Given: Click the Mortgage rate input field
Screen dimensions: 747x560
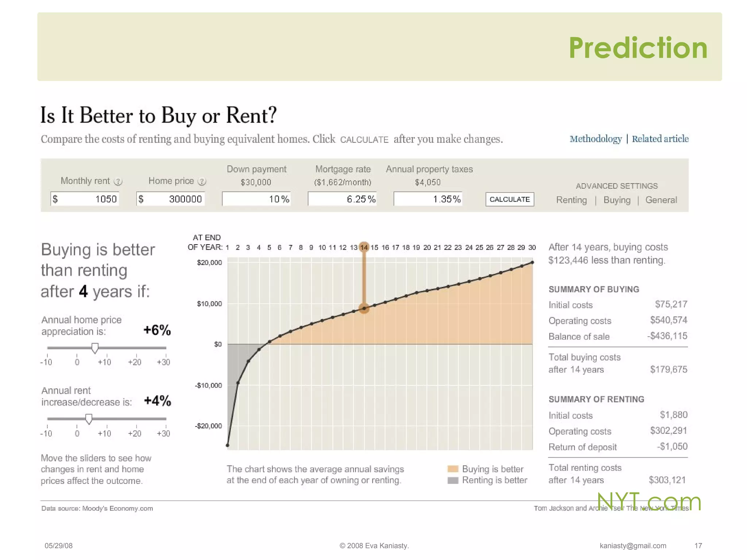Looking at the screenshot, I should tap(342, 199).
